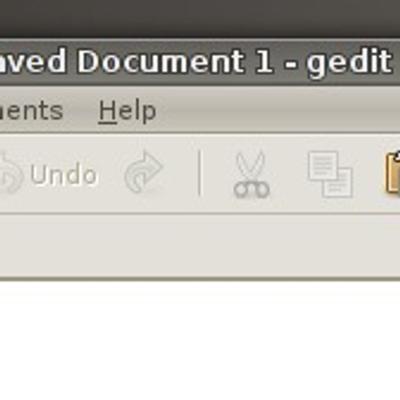Image resolution: width=400 pixels, height=400 pixels.
Task: Hit the Paste clipboard icon
Action: (393, 173)
